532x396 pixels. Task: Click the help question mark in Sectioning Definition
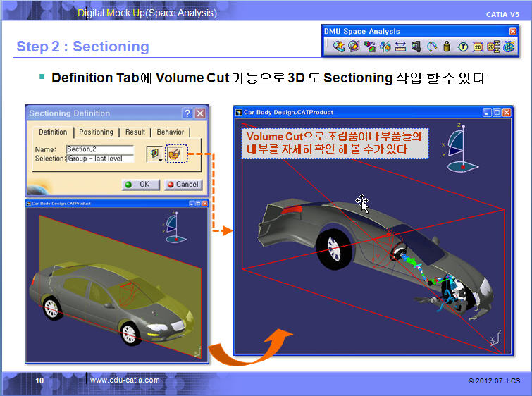[x=187, y=113]
